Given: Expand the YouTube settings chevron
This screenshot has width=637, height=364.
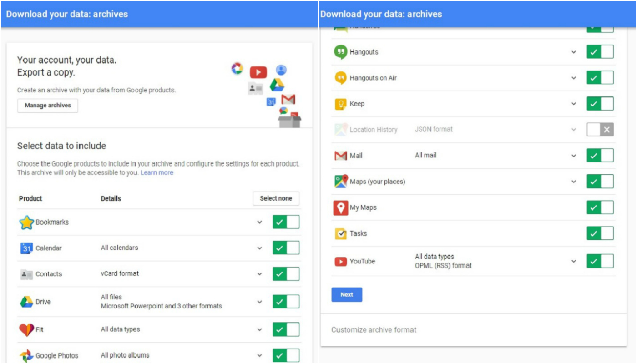Looking at the screenshot, I should click(574, 262).
